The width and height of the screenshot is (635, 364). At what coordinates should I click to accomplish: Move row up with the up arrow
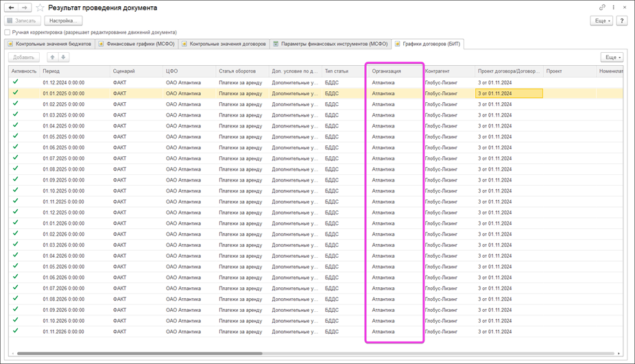click(x=52, y=58)
